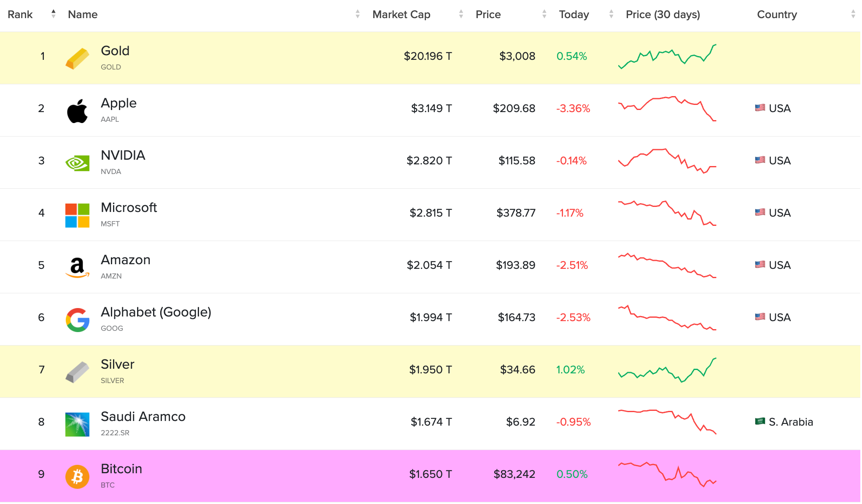Click Alphabet's 30-day price sparkline

point(667,318)
